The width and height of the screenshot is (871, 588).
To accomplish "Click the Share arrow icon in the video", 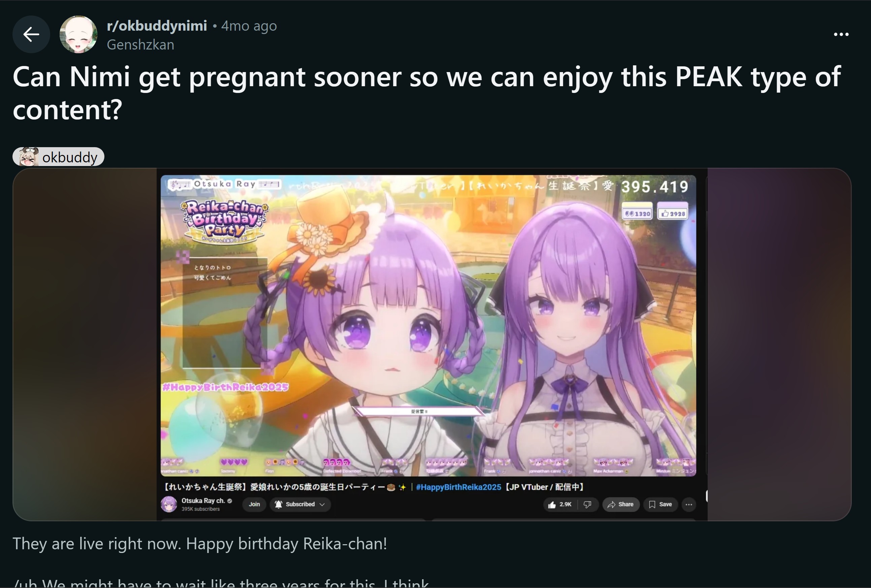I will point(611,505).
